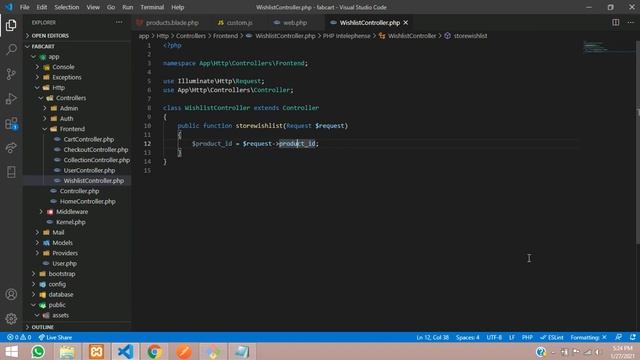Expand the Exceptions folder
This screenshot has width=640, height=360.
[x=67, y=77]
